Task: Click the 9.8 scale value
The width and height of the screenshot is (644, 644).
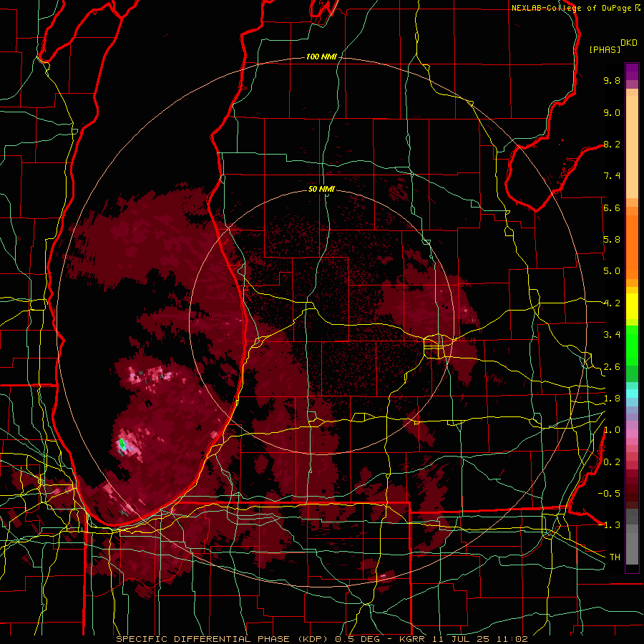Action: (x=612, y=80)
